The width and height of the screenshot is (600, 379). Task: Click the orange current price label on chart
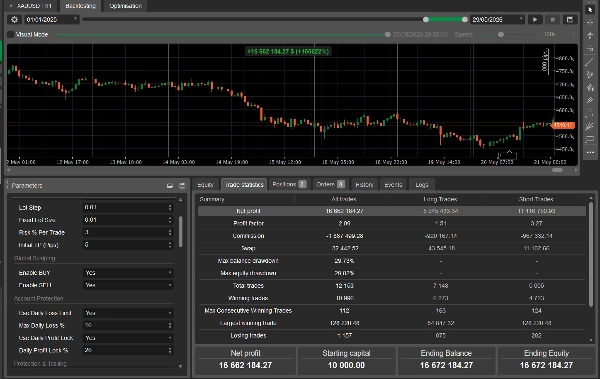[563, 125]
